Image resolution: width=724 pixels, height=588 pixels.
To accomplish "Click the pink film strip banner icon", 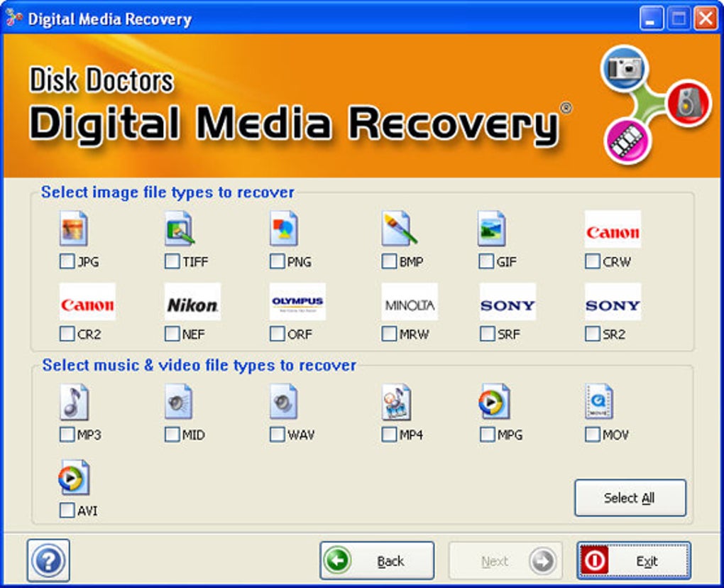I will 627,141.
